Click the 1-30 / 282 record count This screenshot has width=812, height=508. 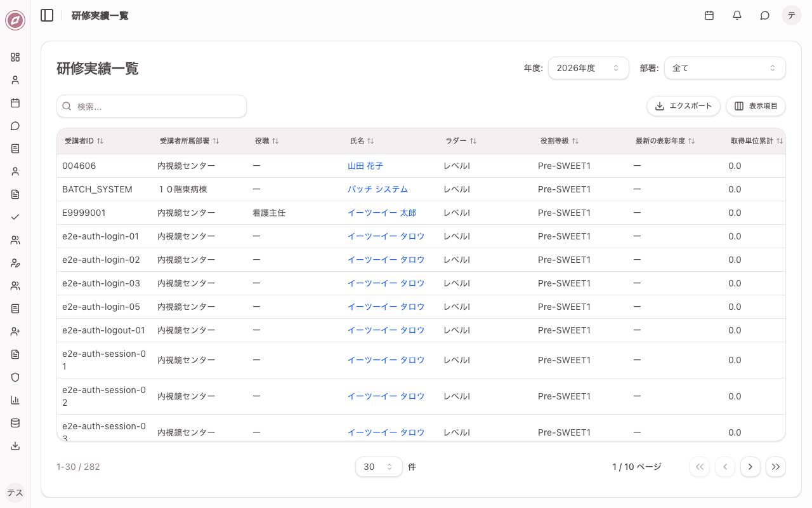point(78,467)
